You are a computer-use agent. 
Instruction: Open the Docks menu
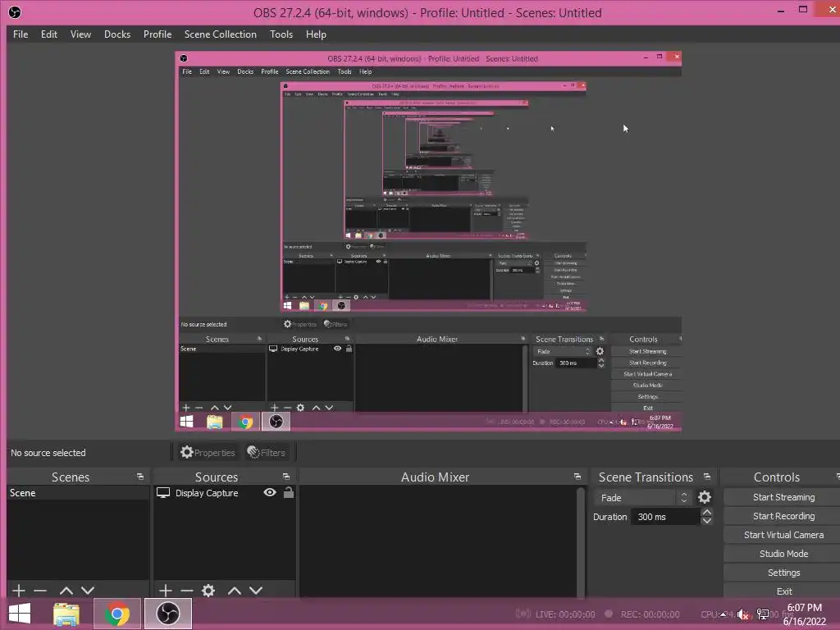[116, 34]
